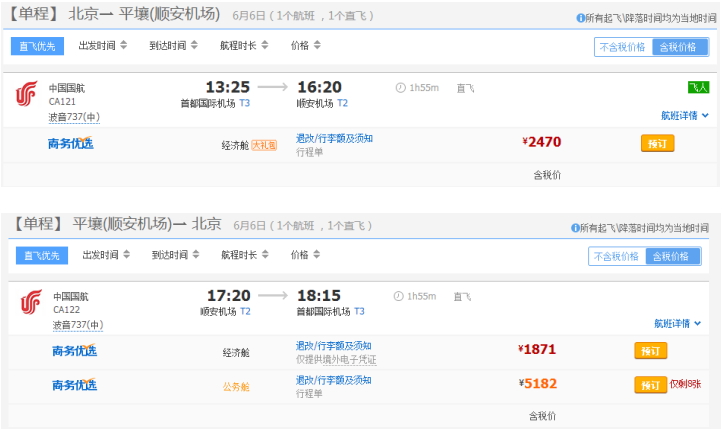Image resolution: width=723 pixels, height=429 pixels.
Task: Toggle 不含税价格 in the Pyongyang–Beijing list
Action: click(x=617, y=256)
